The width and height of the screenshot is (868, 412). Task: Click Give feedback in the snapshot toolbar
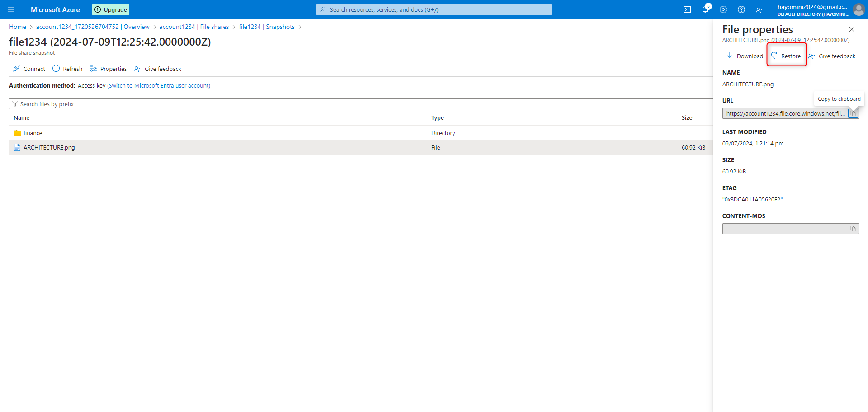(158, 69)
